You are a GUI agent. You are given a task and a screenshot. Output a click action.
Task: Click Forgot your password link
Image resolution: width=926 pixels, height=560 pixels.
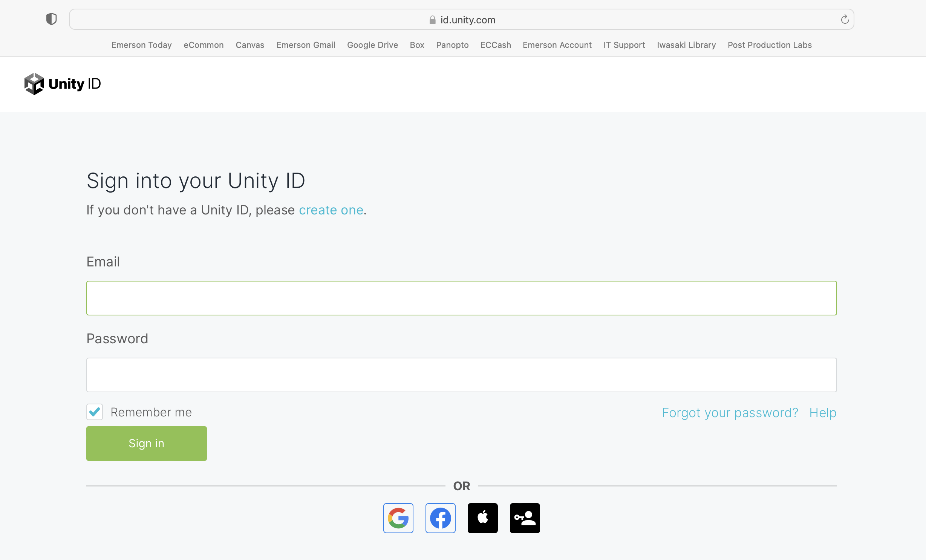(x=730, y=413)
